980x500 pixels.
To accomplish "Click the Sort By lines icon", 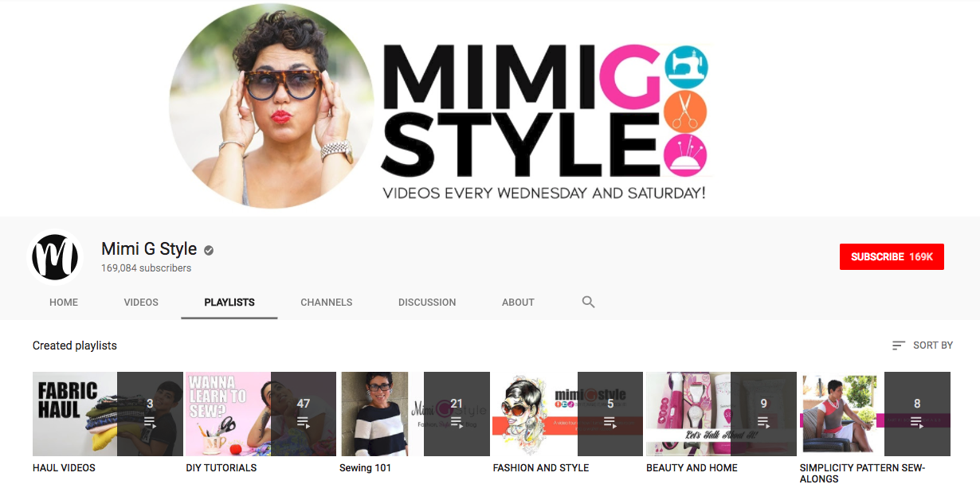I will point(899,346).
